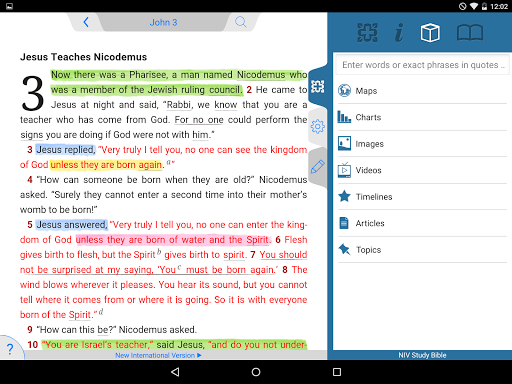Open the help question mark button

click(x=10, y=349)
